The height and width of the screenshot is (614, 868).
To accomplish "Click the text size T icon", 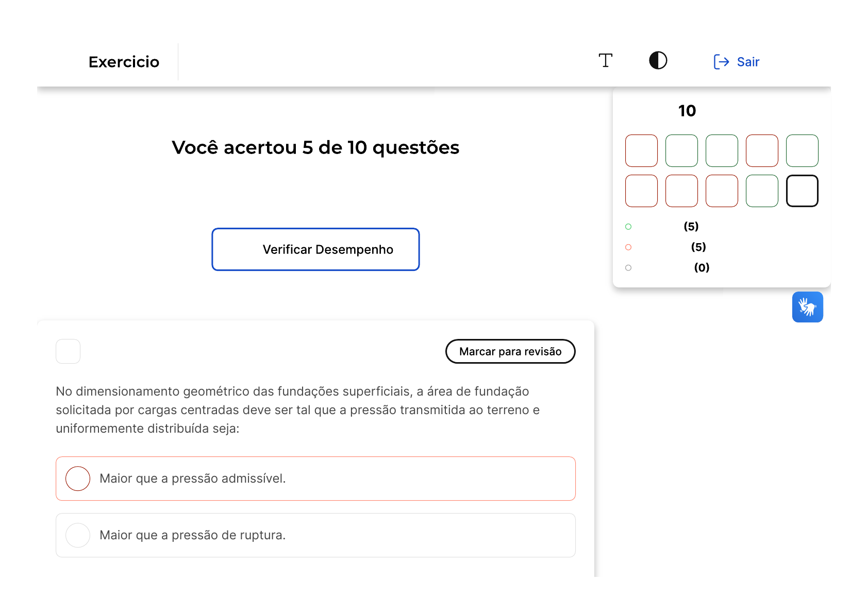I will (605, 61).
